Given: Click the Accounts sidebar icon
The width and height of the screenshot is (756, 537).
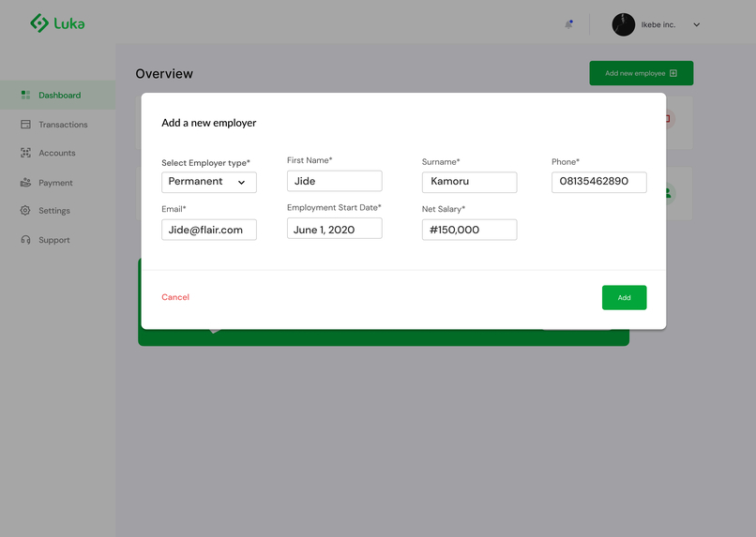Looking at the screenshot, I should [x=25, y=153].
